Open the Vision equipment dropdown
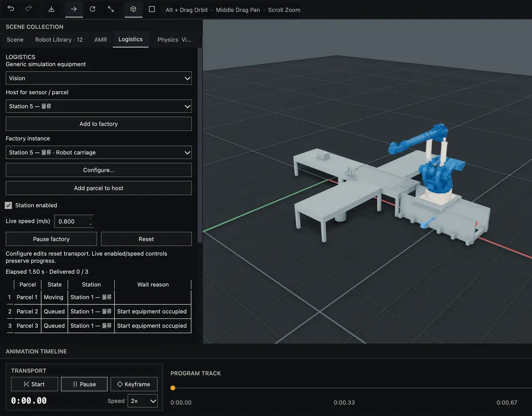Screen dimensions: 532x416 [x=98, y=78]
